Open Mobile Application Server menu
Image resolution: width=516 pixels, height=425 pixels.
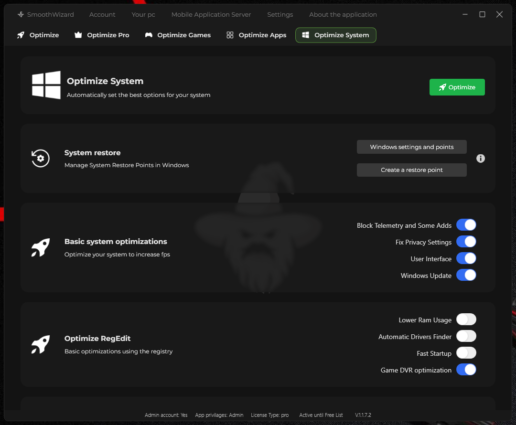[x=211, y=15]
